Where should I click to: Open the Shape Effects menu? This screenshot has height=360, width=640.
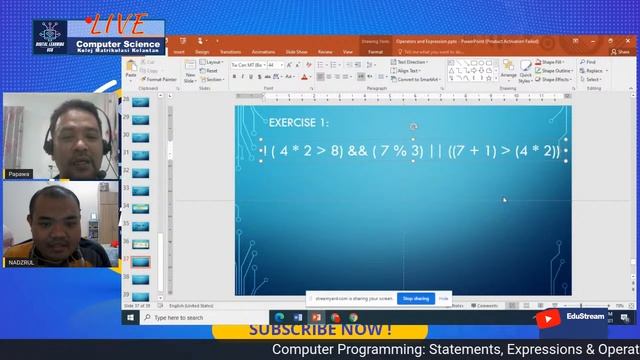click(x=553, y=79)
